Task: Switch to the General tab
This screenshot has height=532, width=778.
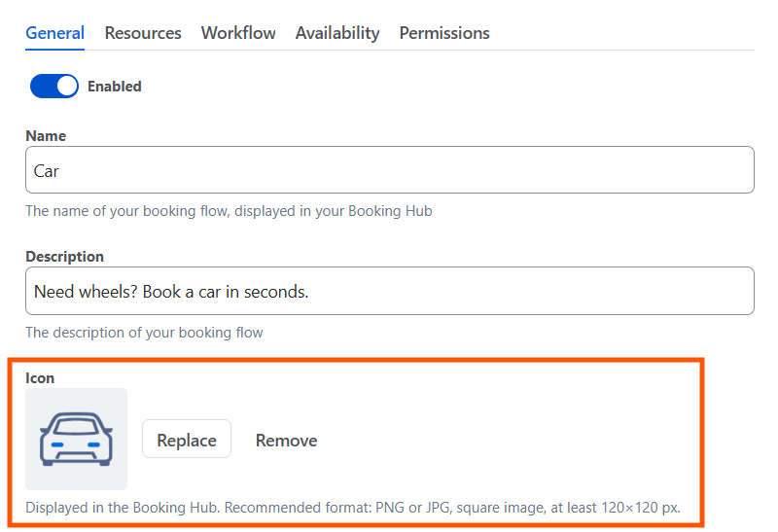Action: pyautogui.click(x=55, y=33)
